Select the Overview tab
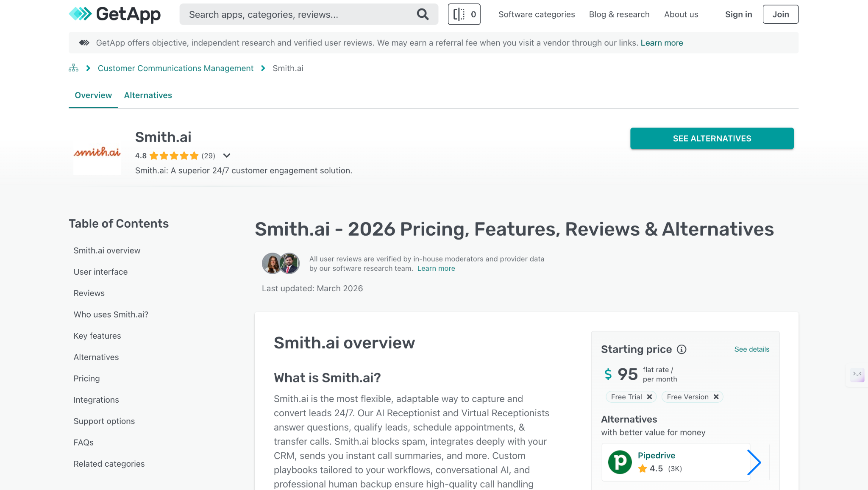 coord(93,95)
